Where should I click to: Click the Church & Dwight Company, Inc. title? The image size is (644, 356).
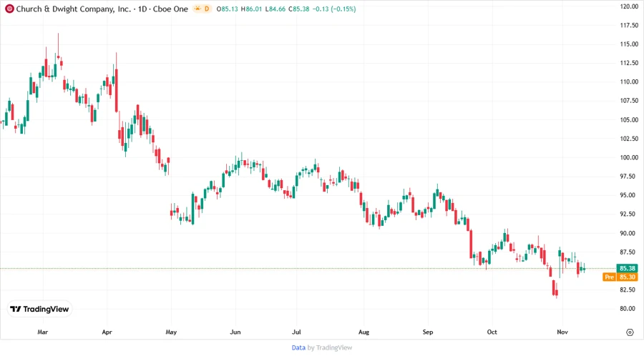(73, 9)
